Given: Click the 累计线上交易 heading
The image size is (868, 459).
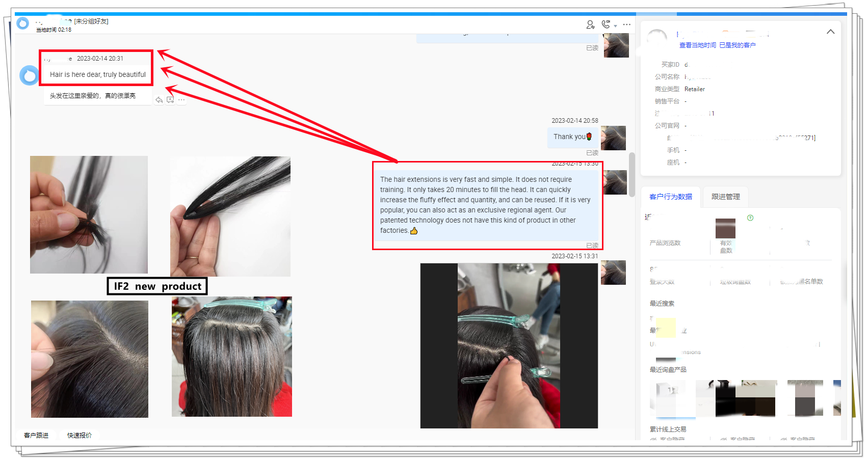Looking at the screenshot, I should 668,429.
